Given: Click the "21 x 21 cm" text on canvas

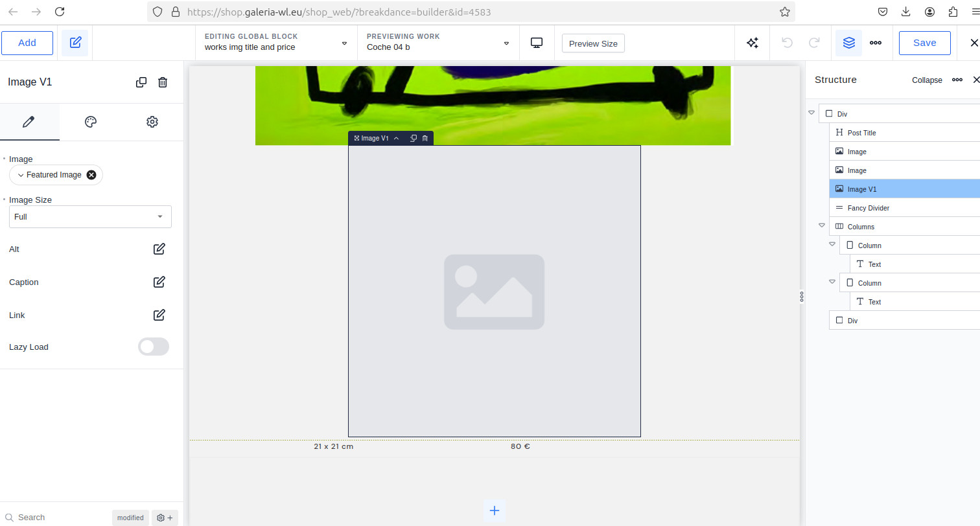Looking at the screenshot, I should coord(334,446).
